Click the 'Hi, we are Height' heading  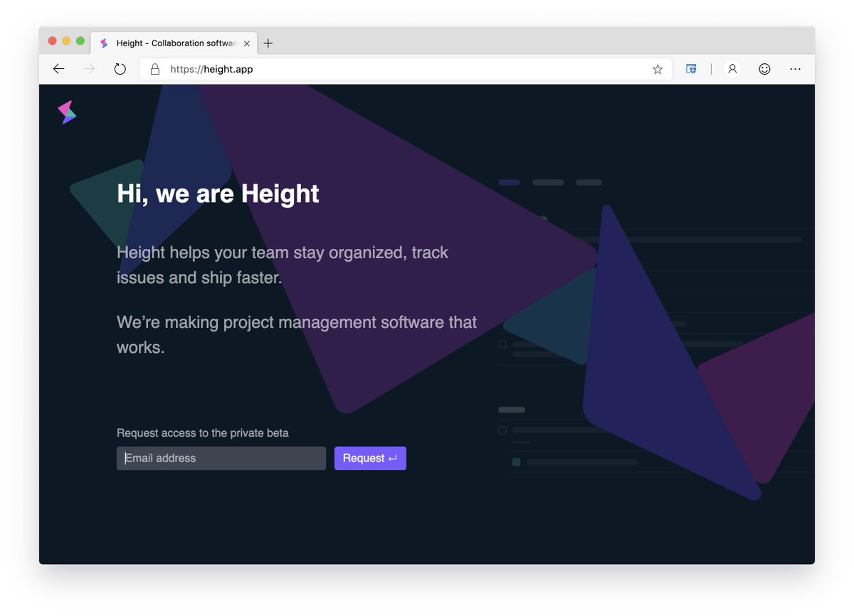pyautogui.click(x=218, y=193)
